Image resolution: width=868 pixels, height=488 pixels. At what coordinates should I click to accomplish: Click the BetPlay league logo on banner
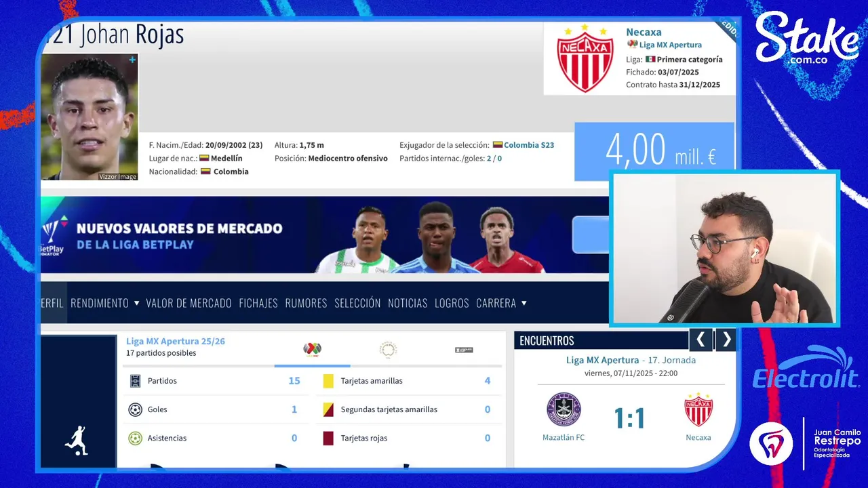53,235
